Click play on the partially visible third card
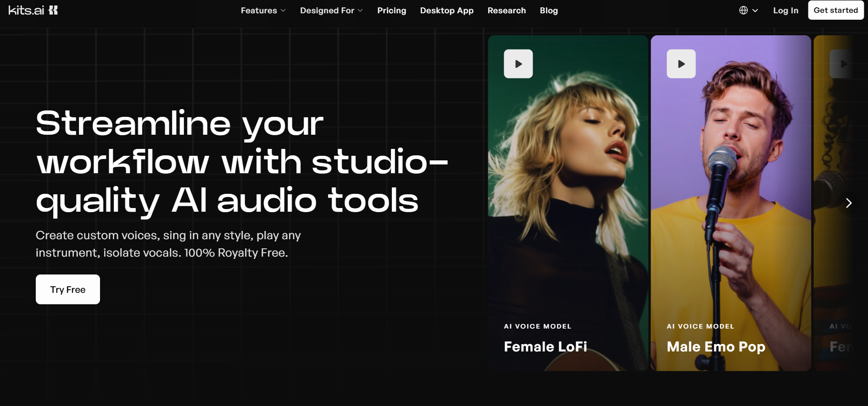Image resolution: width=868 pixels, height=406 pixels. 842,64
